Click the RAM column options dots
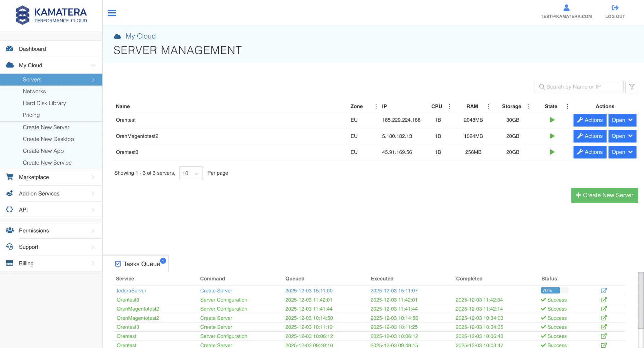This screenshot has height=348, width=644. [489, 106]
